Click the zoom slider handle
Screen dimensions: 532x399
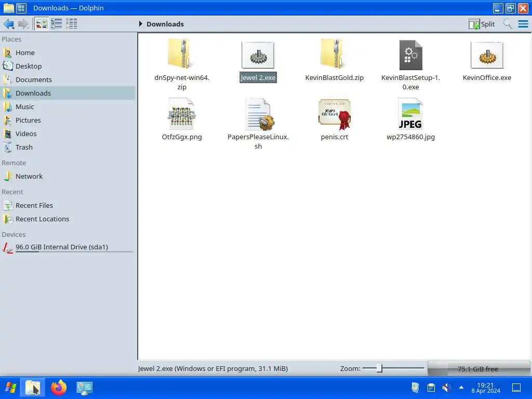pyautogui.click(x=379, y=368)
